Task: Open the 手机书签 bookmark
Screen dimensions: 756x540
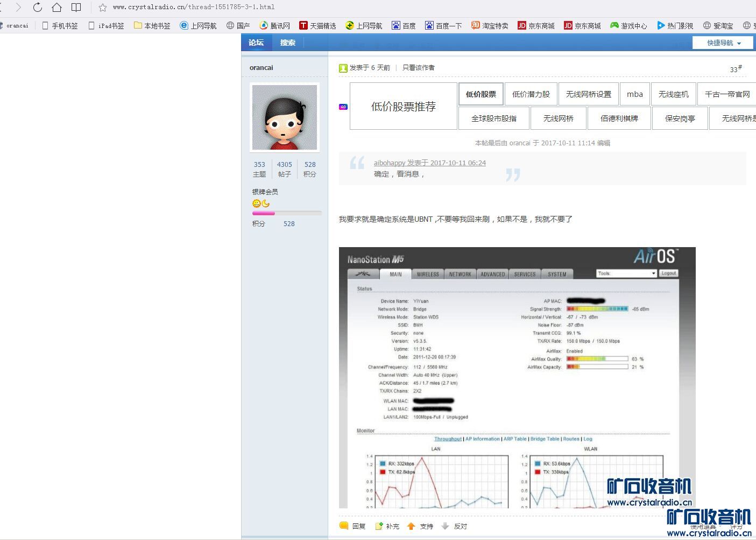Action: pyautogui.click(x=60, y=25)
